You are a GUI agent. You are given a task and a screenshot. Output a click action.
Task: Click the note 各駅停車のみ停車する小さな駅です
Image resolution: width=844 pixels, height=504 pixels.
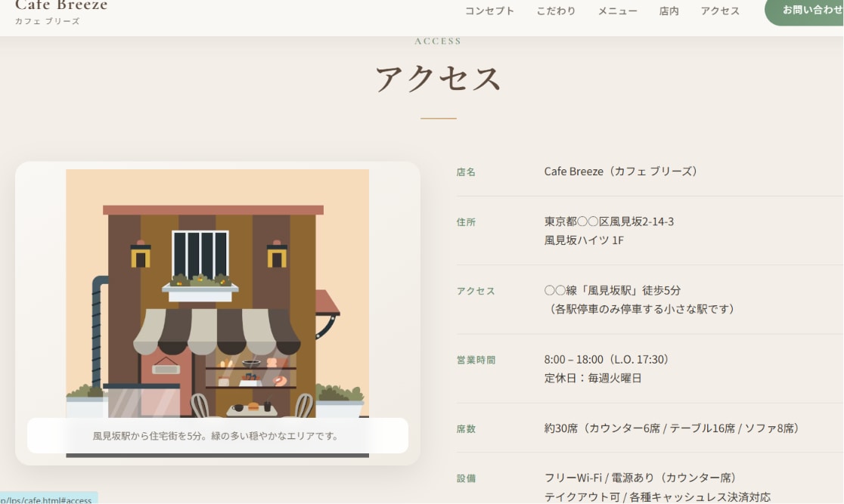(641, 309)
